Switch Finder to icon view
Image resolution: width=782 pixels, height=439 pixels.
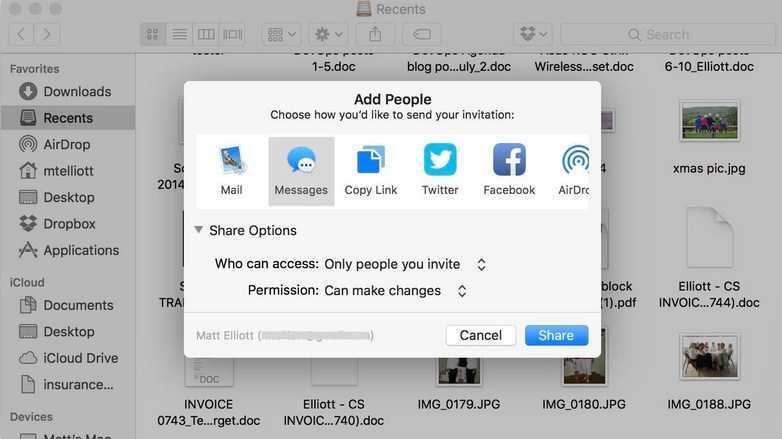153,34
